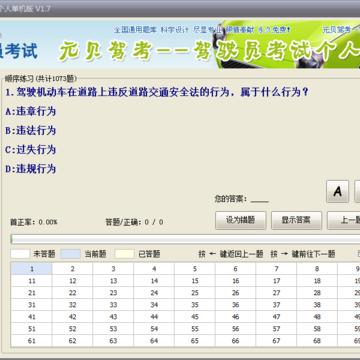
Task: Jump to question 21 in the grid
Action: (32, 293)
